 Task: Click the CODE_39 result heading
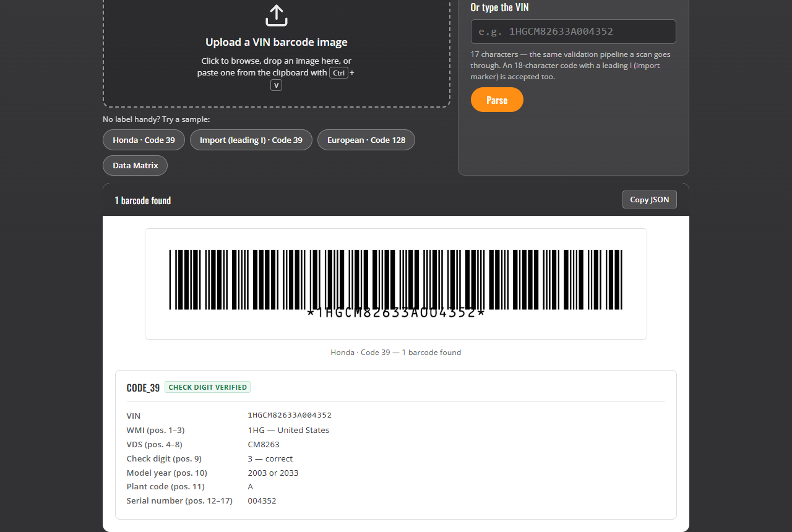(143, 388)
